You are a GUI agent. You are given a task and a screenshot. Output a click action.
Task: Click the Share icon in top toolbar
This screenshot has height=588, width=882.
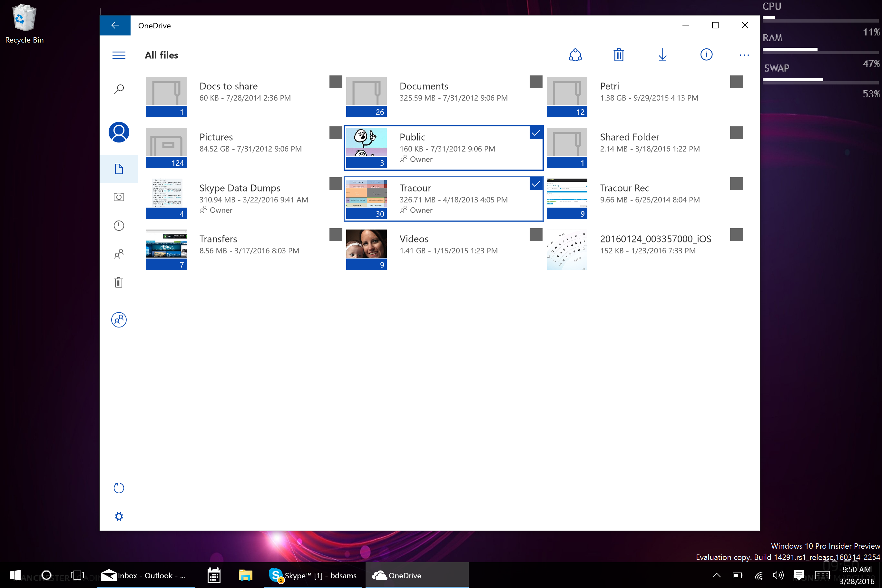[x=575, y=55]
